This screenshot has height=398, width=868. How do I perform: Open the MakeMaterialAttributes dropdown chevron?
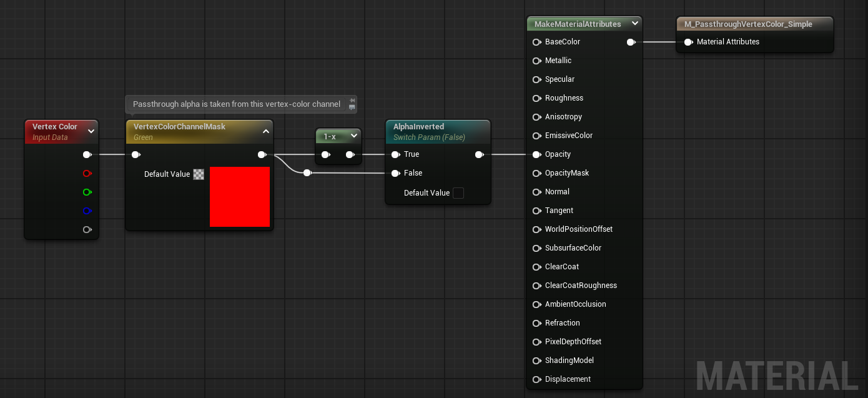pyautogui.click(x=635, y=23)
